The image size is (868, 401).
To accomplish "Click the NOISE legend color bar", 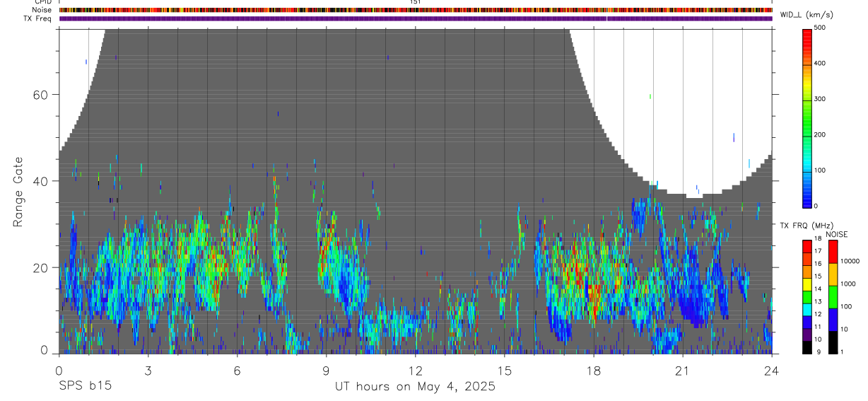I will [833, 296].
